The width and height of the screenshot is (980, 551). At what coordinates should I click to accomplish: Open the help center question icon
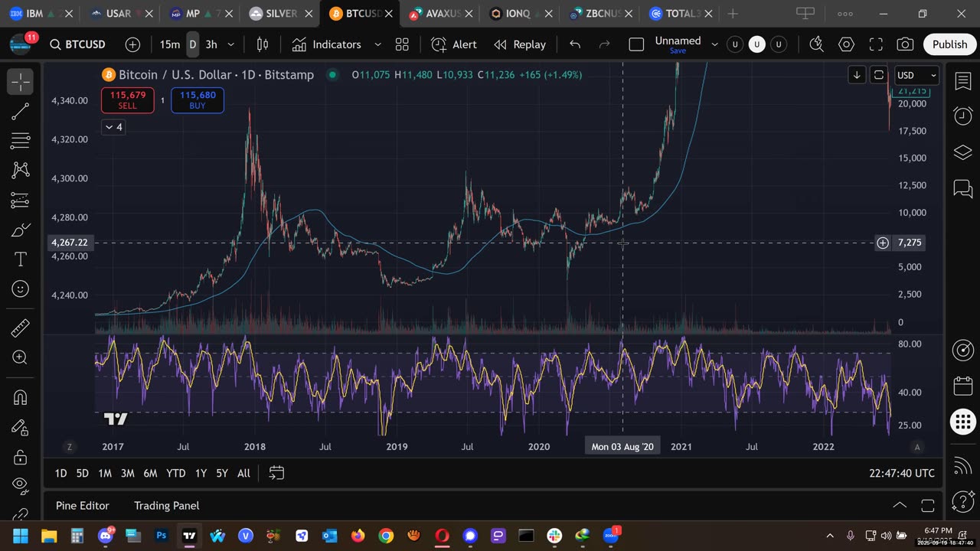coord(963,501)
